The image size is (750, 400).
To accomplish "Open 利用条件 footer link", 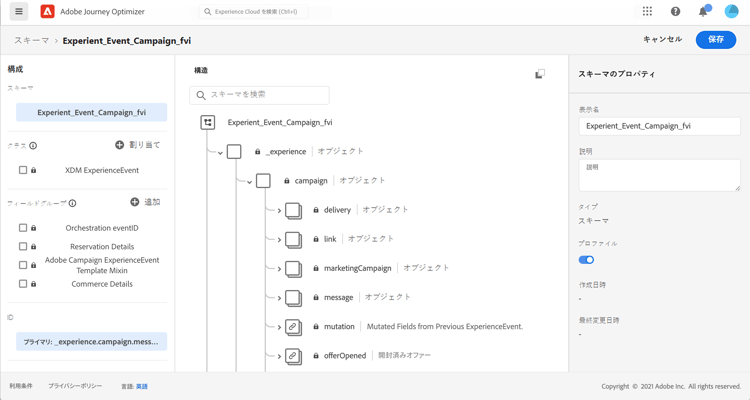I will click(x=21, y=386).
